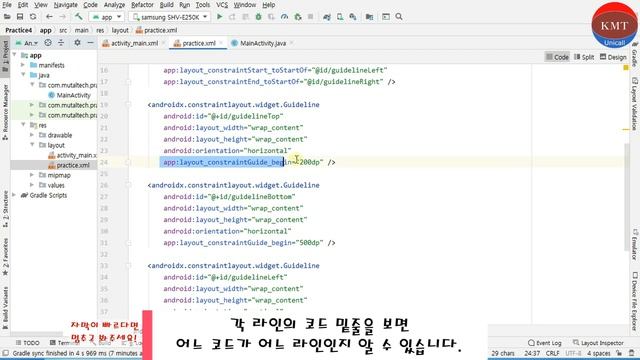640x360 pixels.
Task: Click the Practice4 breadcrumb
Action: coord(18,30)
